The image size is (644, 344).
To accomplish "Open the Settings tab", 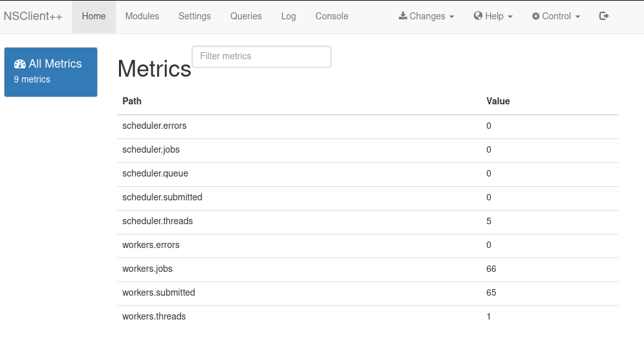I will coord(195,16).
